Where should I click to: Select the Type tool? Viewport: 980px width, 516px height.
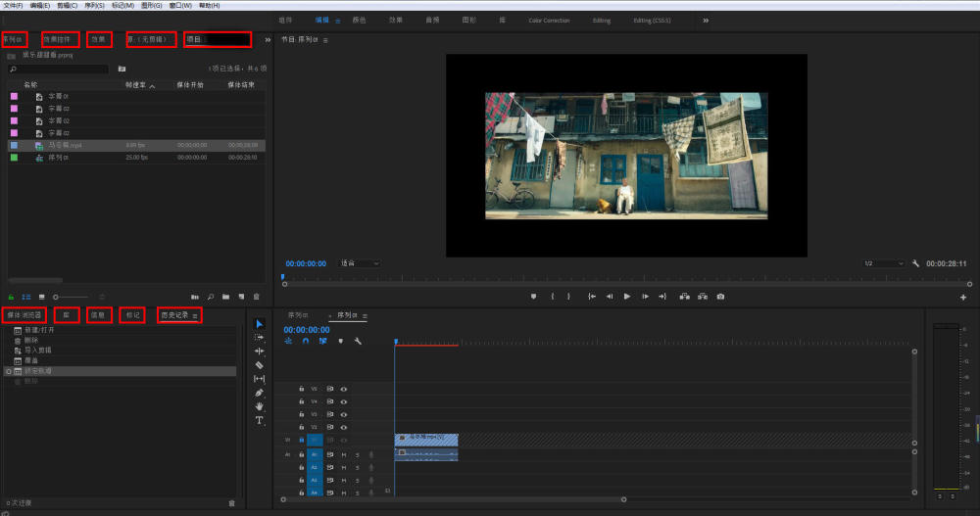tap(260, 420)
